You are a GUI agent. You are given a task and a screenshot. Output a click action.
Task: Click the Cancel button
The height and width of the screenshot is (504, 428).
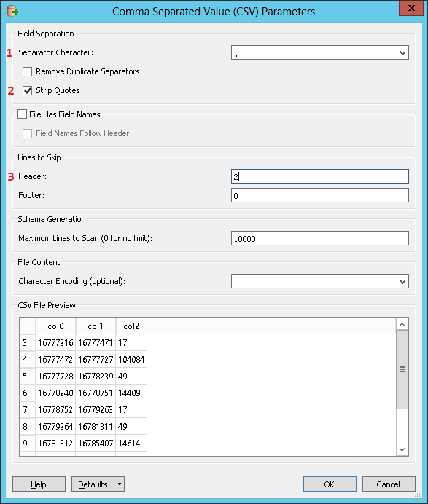click(389, 484)
